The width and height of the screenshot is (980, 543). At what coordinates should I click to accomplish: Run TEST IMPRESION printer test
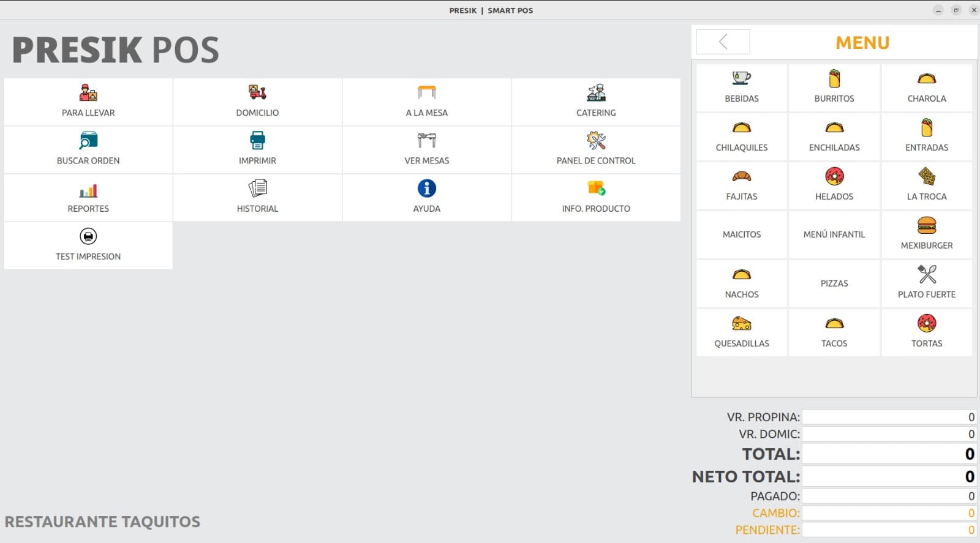click(88, 245)
